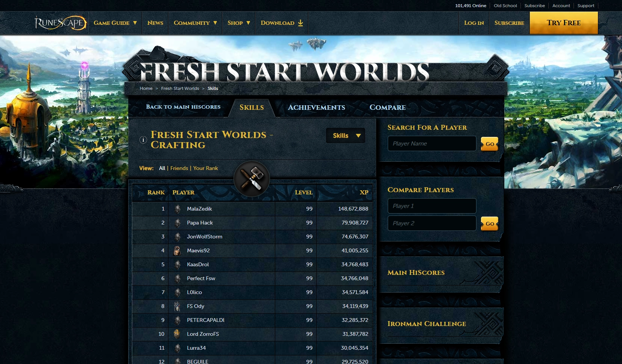
Task: Click PETERCAPALDI's avatar icon
Action: coord(177,320)
